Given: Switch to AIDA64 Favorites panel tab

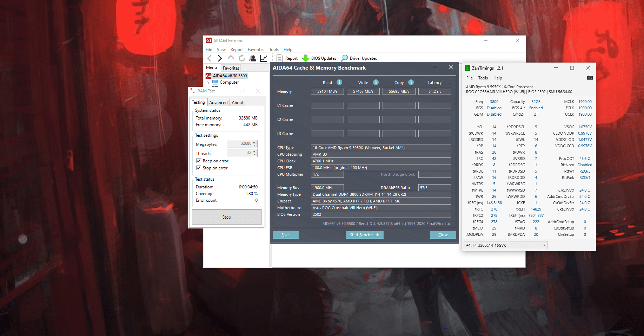Looking at the screenshot, I should pyautogui.click(x=231, y=68).
